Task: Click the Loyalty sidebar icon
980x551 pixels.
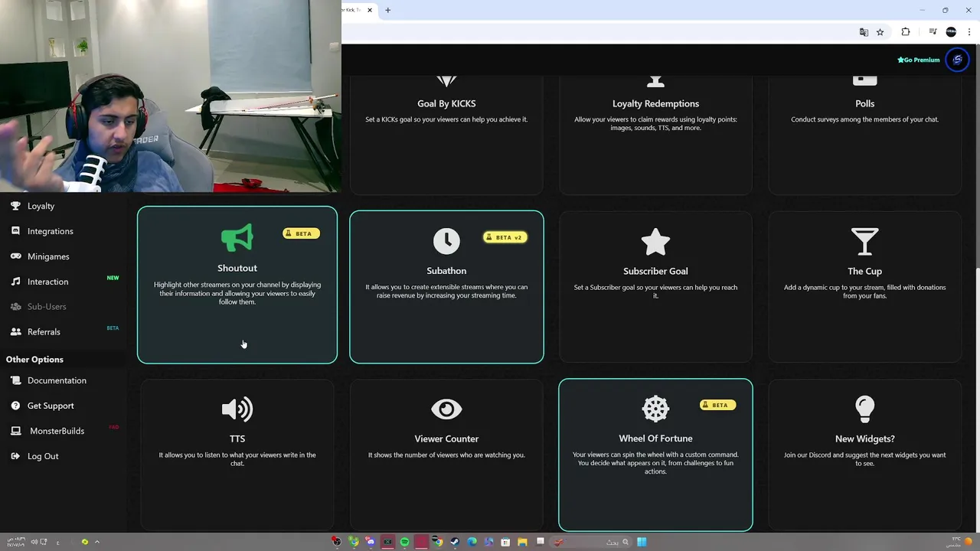Action: [15, 206]
